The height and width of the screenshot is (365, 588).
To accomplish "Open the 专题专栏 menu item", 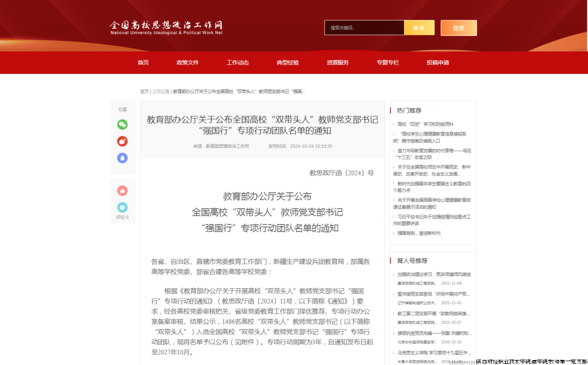I will tap(388, 63).
